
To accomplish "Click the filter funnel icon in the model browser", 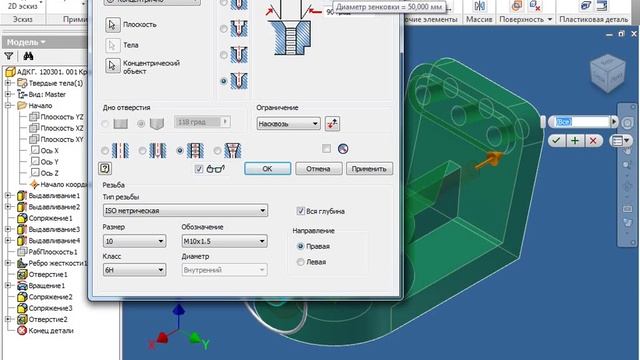I will 9,56.
